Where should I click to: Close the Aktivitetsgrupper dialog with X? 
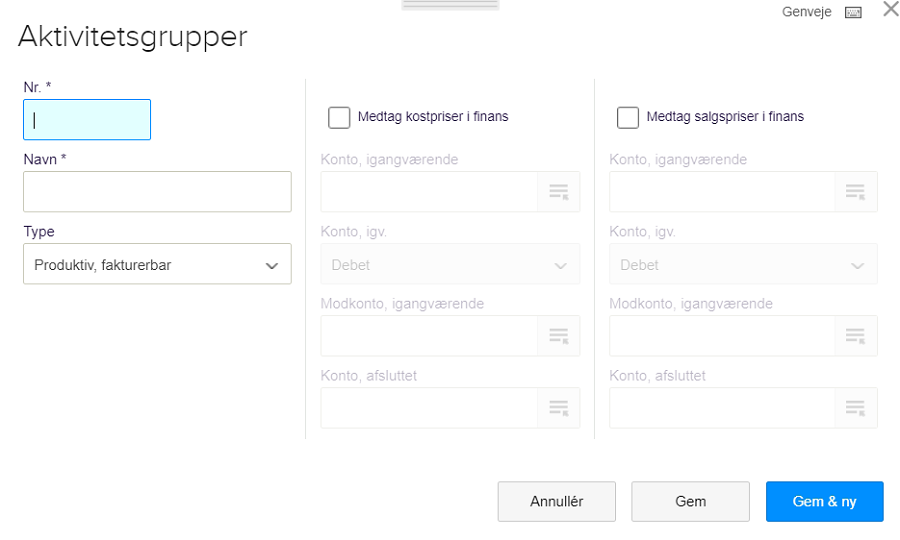click(890, 10)
